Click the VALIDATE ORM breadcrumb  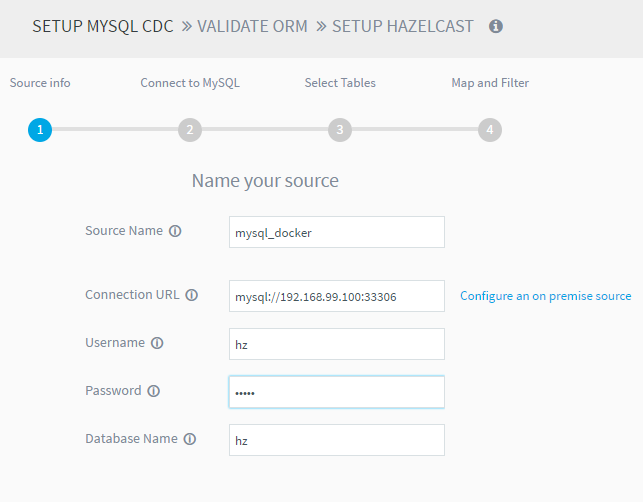[254, 27]
